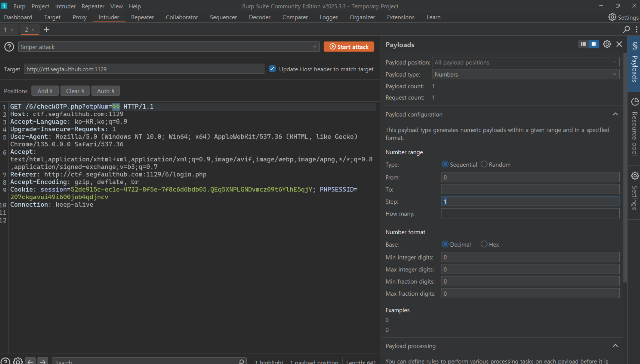This screenshot has width=640, height=364.
Task: Select Sequential number range type
Action: (x=445, y=164)
